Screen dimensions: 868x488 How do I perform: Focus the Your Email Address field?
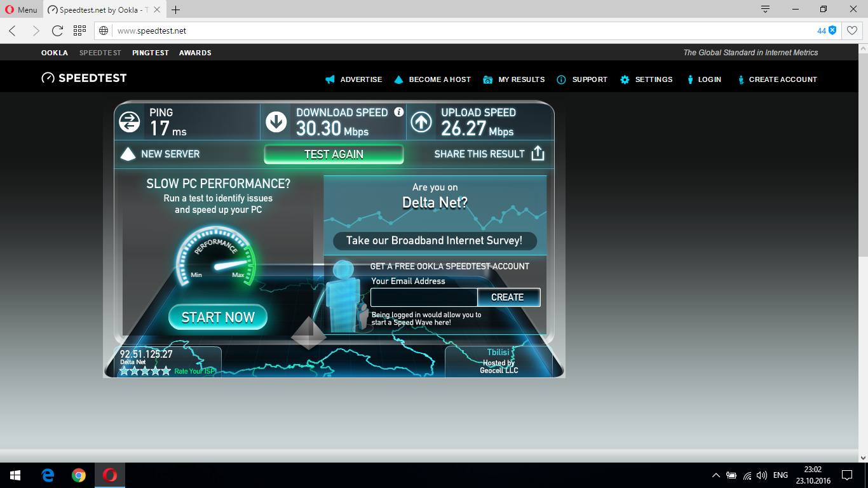[424, 297]
